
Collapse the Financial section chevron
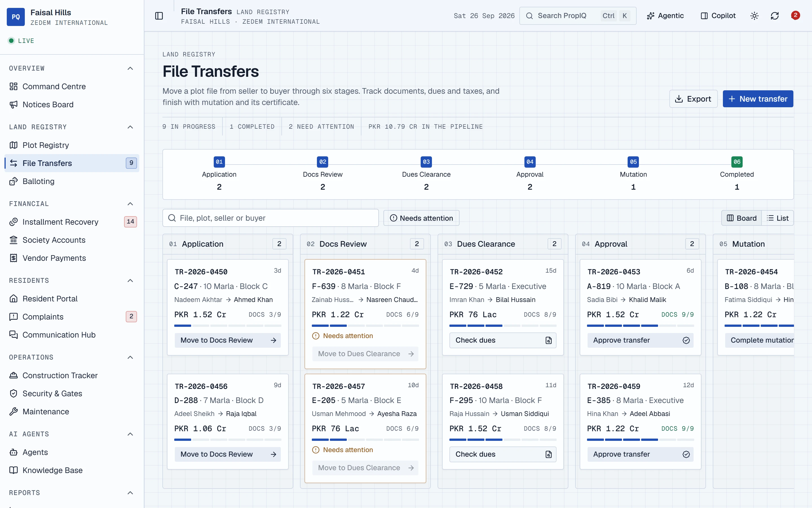tap(130, 203)
